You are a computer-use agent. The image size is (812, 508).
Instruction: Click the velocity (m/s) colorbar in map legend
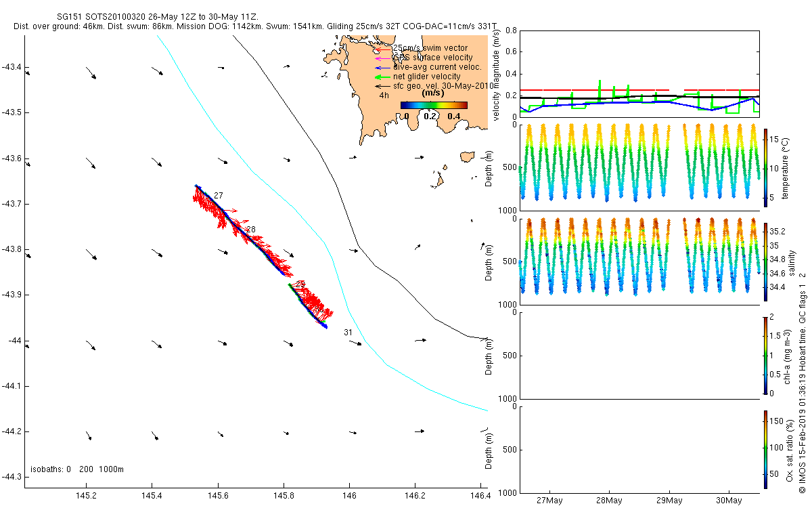434,105
